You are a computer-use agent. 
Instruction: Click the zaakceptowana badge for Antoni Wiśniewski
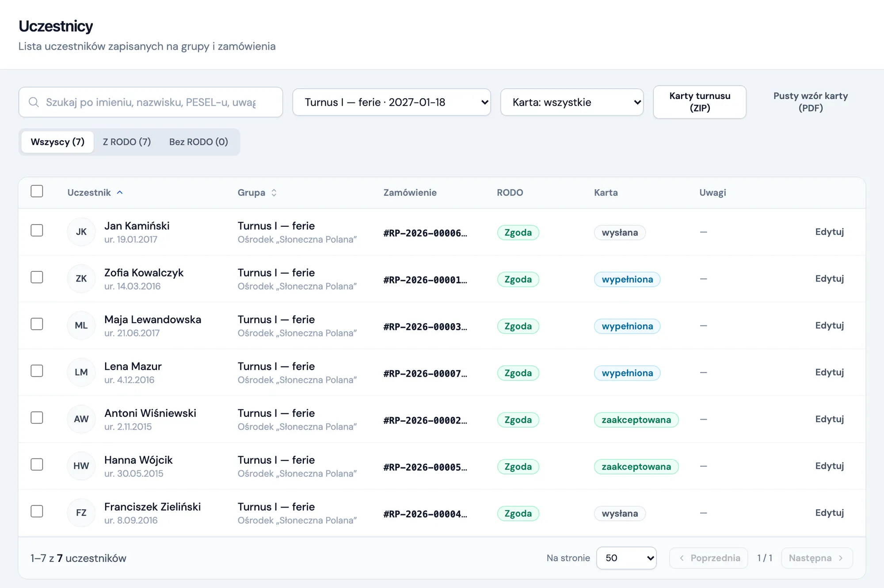pos(636,420)
